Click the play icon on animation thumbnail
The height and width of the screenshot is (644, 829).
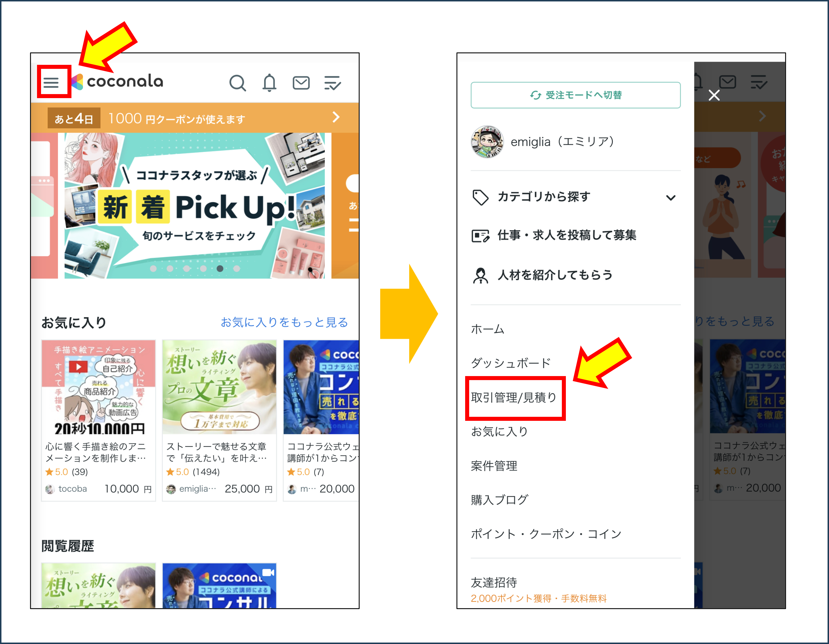pos(79,367)
